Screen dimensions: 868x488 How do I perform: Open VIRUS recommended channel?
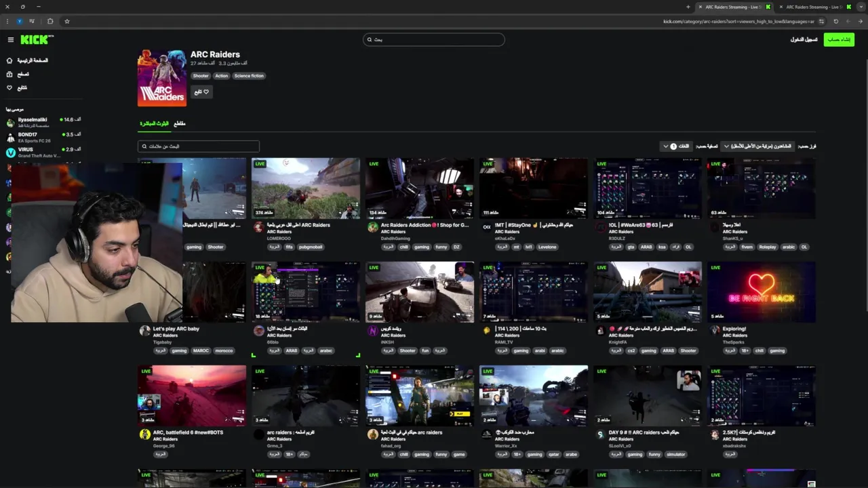click(x=43, y=152)
